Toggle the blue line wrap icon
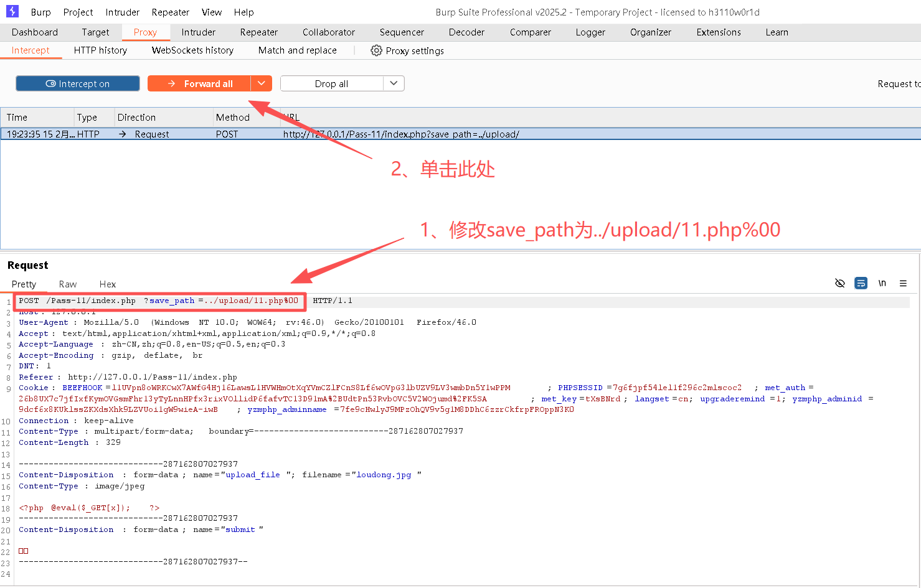 pos(861,283)
